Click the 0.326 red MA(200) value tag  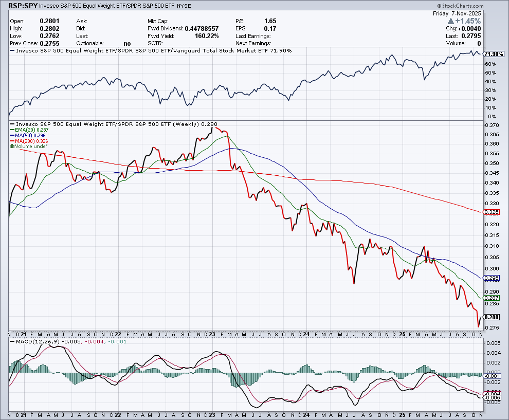click(x=492, y=212)
